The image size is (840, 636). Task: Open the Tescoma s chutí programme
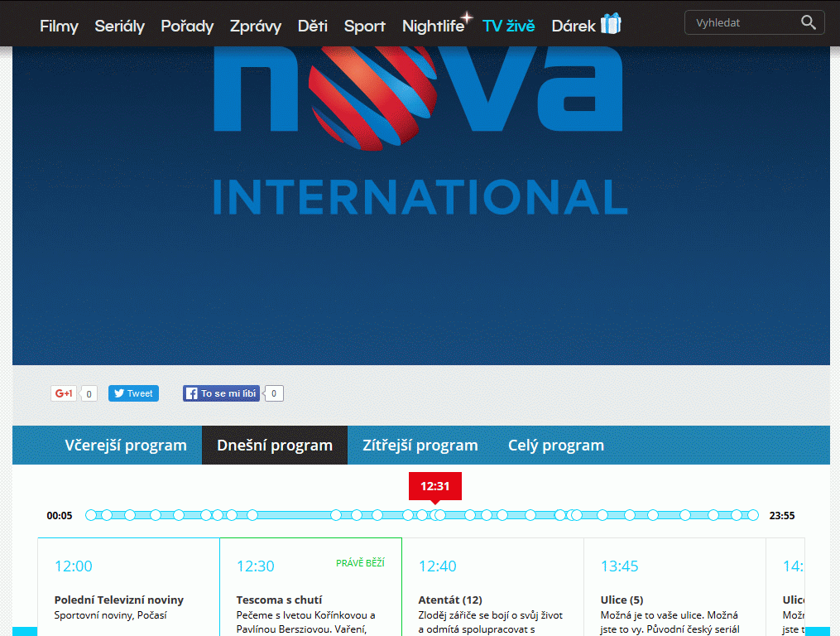click(x=279, y=600)
